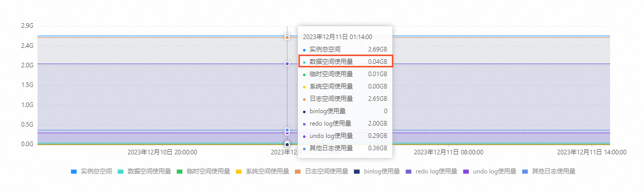This screenshot has width=644, height=193.
Task: Click the dark data point at the 0.0G baseline
Action: pos(287,144)
